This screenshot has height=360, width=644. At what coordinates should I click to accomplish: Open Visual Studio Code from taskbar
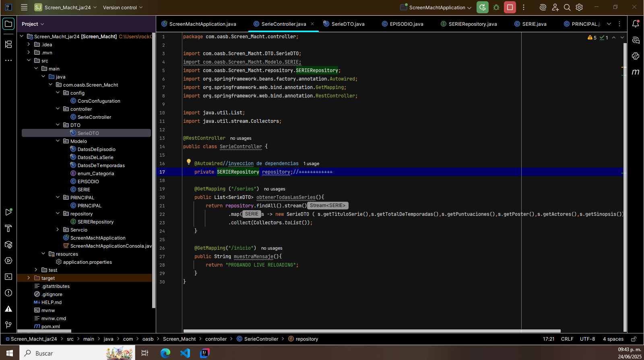[x=185, y=353]
